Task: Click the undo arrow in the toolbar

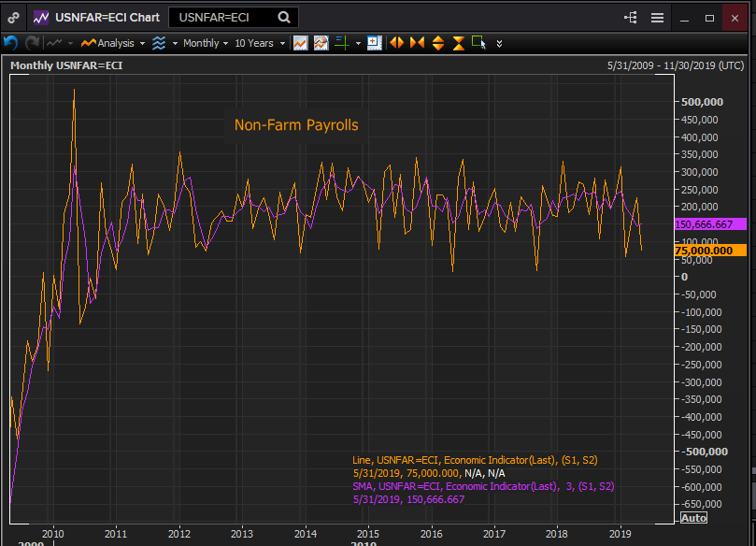Action: pyautogui.click(x=11, y=43)
